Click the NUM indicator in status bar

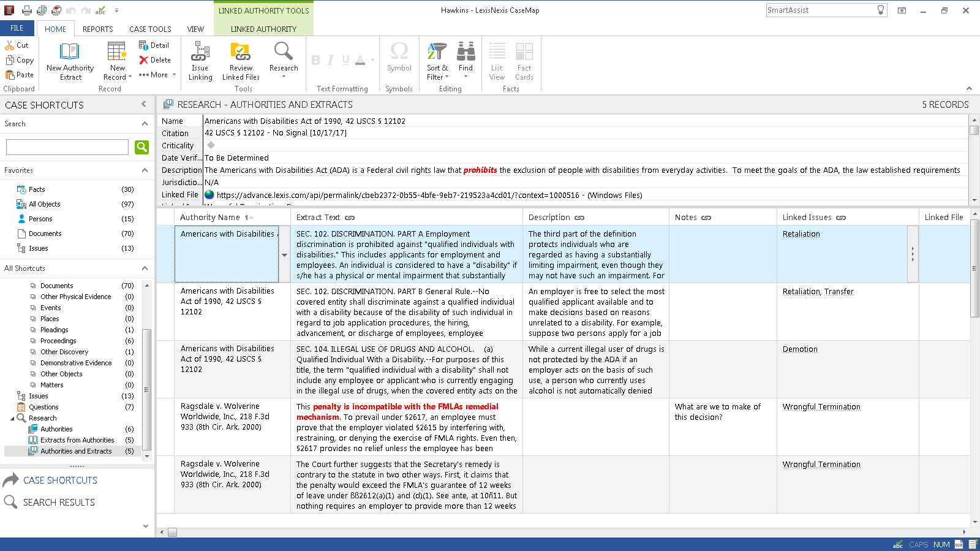click(941, 545)
